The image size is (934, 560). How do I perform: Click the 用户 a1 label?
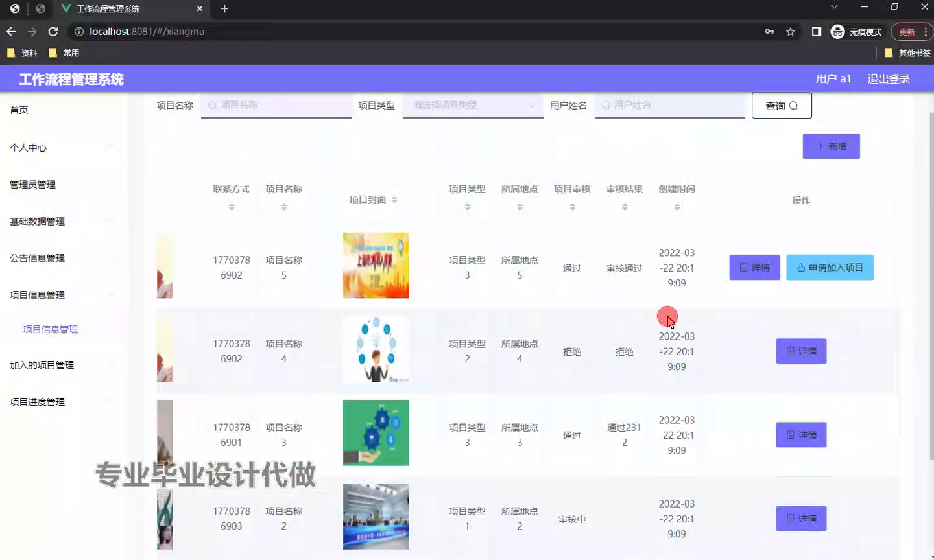tap(833, 78)
